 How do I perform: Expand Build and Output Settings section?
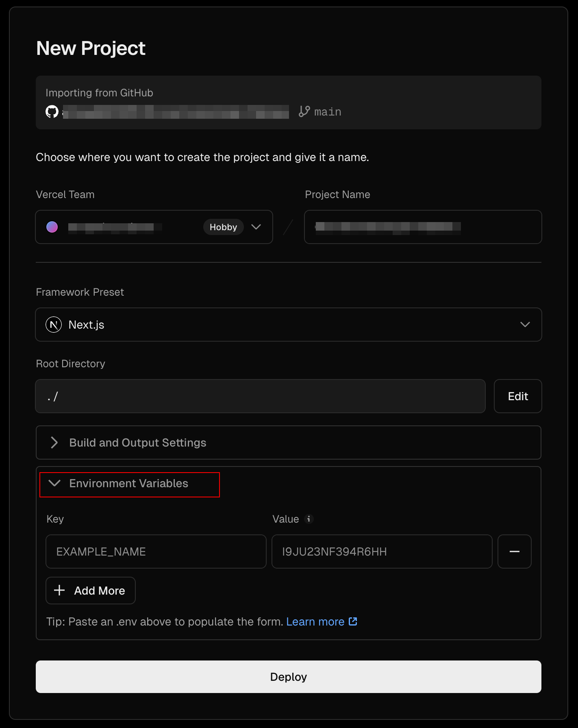pyautogui.click(x=289, y=442)
